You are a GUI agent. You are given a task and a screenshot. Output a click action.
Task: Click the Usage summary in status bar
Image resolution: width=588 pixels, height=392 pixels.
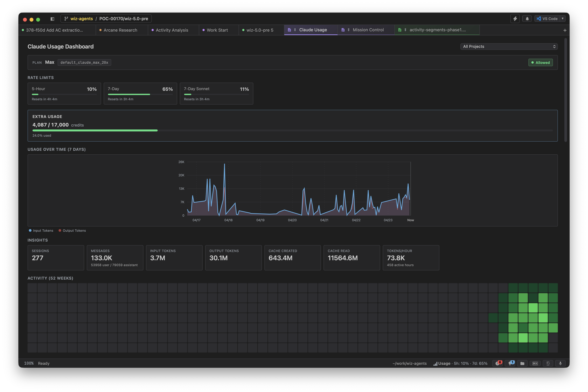460,363
